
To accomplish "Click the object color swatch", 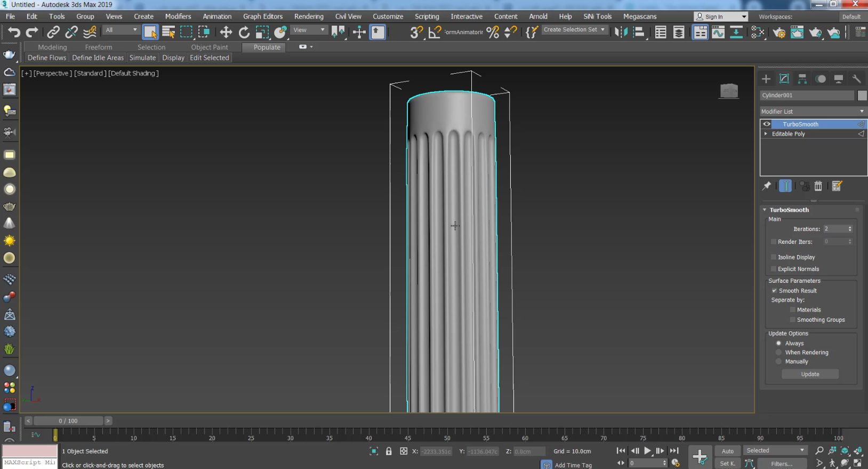I will click(862, 96).
